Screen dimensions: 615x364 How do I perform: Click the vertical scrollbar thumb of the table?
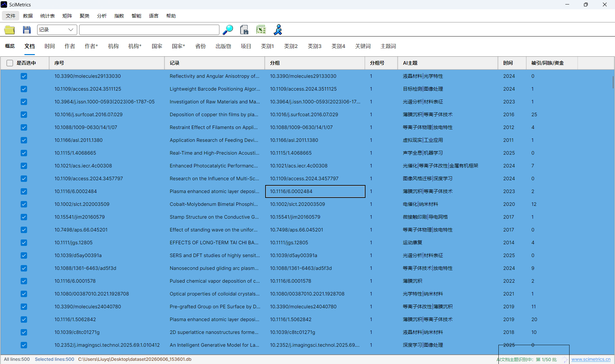click(x=613, y=82)
